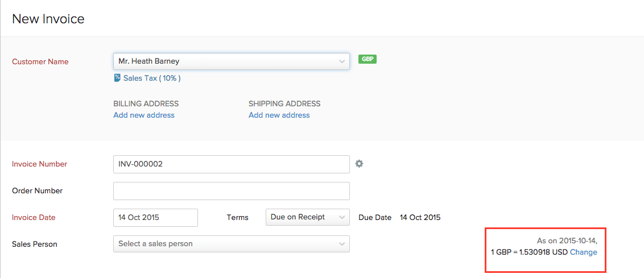The height and width of the screenshot is (278, 644).
Task: Add new shipping address
Action: pos(279,115)
